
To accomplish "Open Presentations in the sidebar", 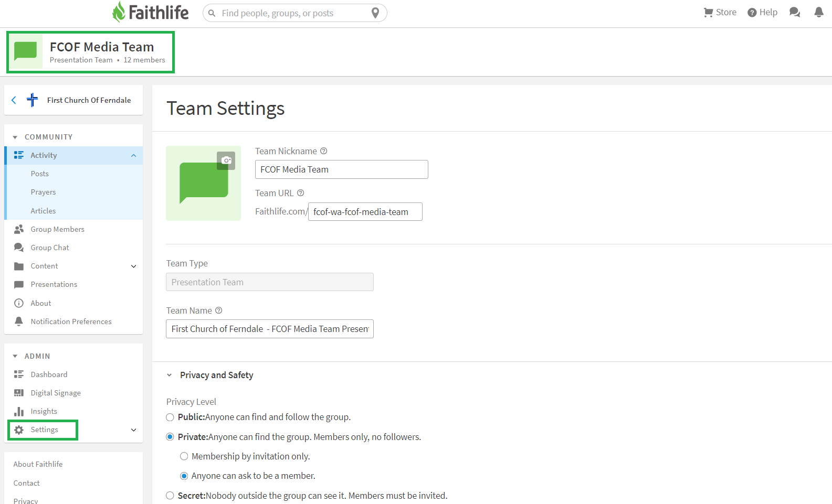I will [x=54, y=284].
